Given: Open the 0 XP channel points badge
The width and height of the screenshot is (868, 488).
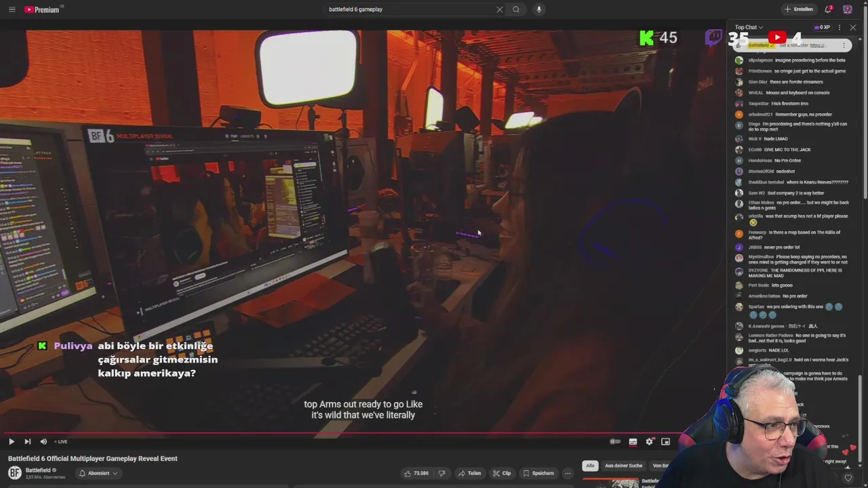Looking at the screenshot, I should pyautogui.click(x=822, y=28).
